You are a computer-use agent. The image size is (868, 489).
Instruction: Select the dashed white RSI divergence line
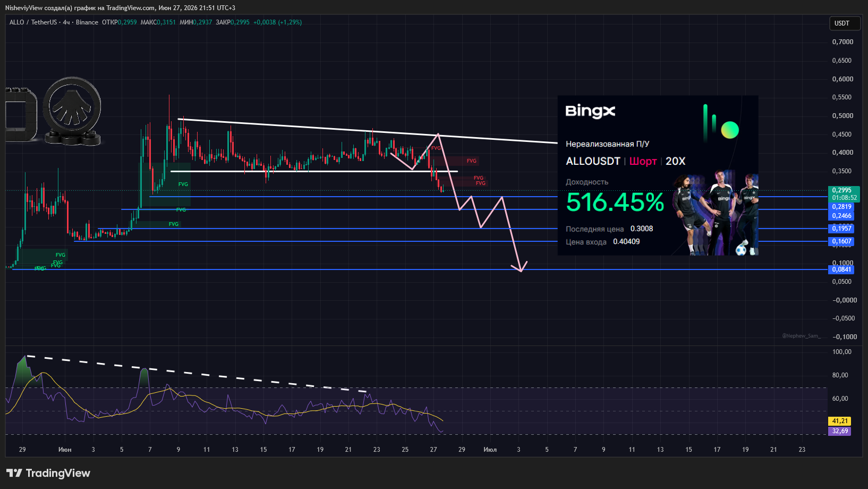click(197, 374)
